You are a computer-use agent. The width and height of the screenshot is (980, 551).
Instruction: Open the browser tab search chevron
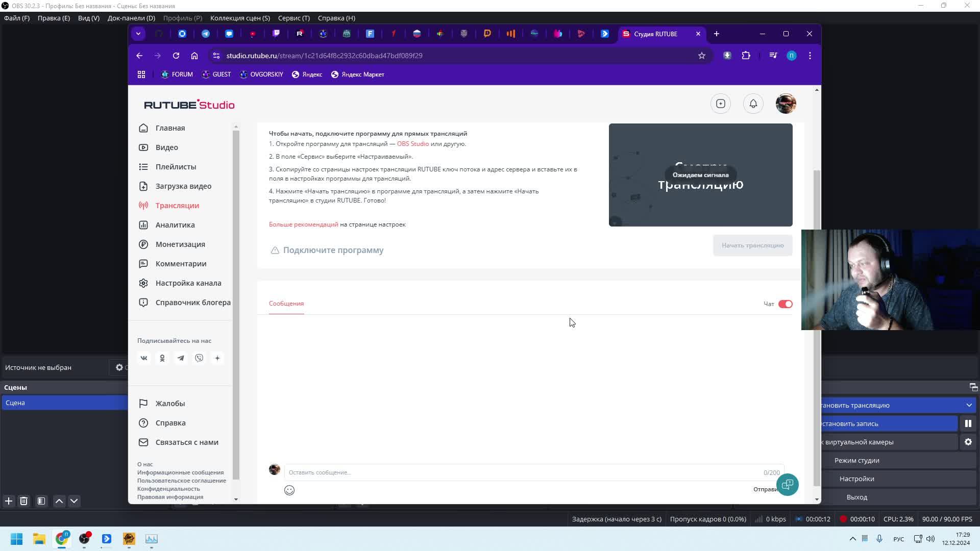point(138,34)
